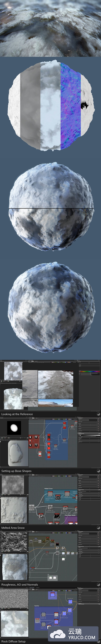
Task: Select the 'Soften shapes' node
Action: (x=32, y=508)
